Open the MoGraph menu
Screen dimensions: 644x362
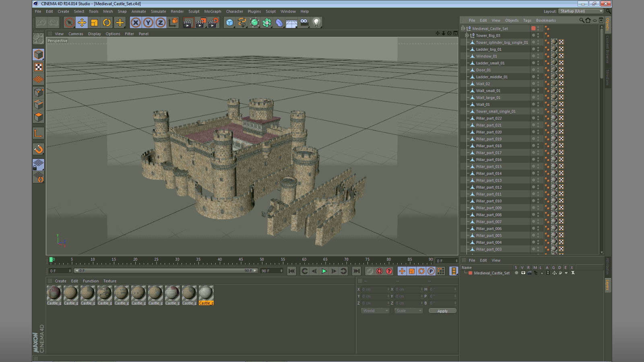coord(213,12)
